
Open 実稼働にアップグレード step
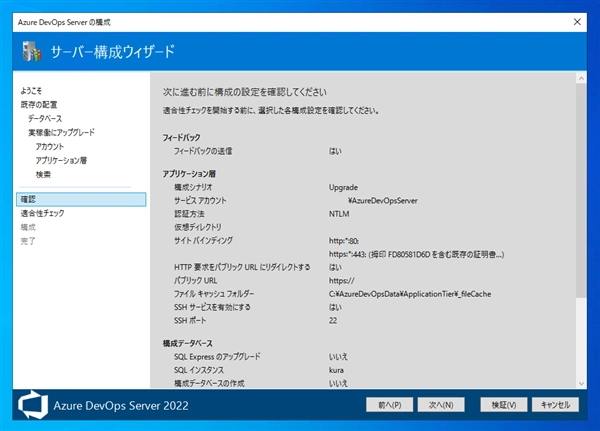pos(61,132)
